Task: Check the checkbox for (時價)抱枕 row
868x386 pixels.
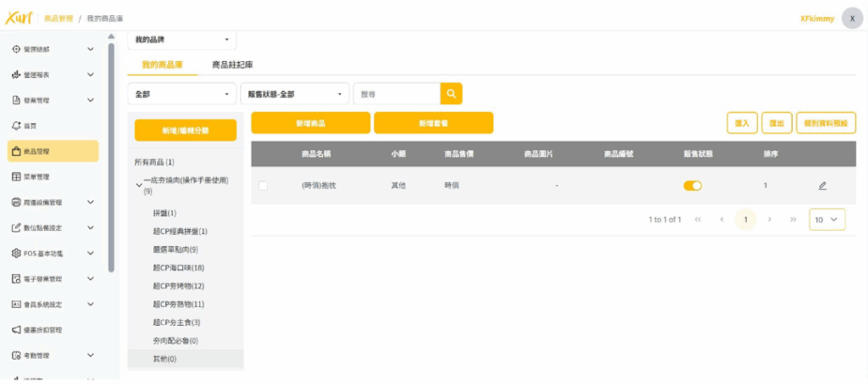Action: 263,186
